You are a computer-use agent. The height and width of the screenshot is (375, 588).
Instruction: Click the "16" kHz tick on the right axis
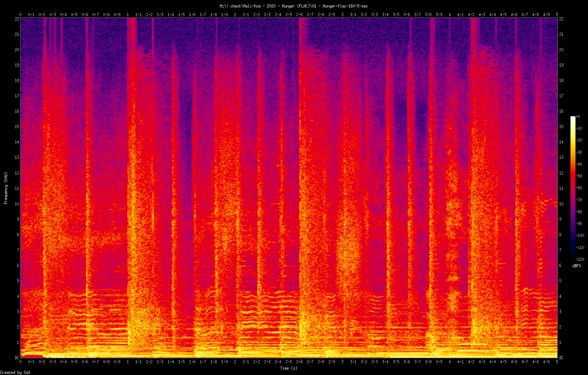(561, 111)
